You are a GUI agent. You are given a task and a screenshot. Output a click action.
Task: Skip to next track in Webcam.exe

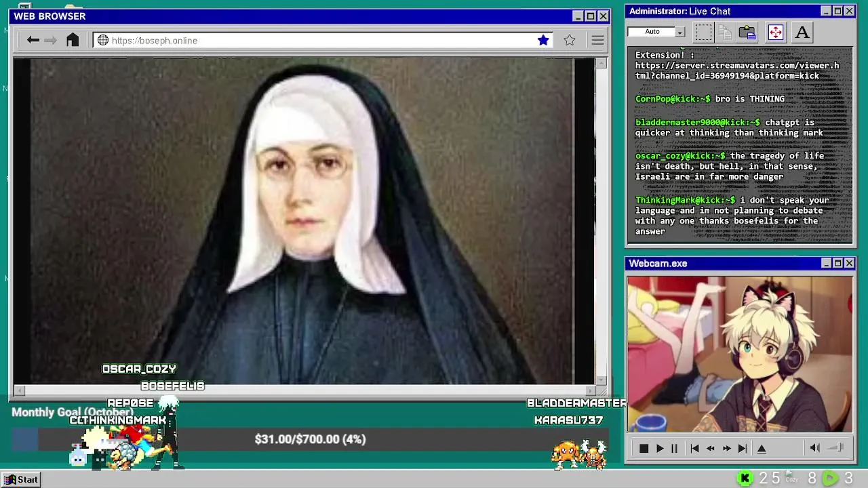[743, 448]
